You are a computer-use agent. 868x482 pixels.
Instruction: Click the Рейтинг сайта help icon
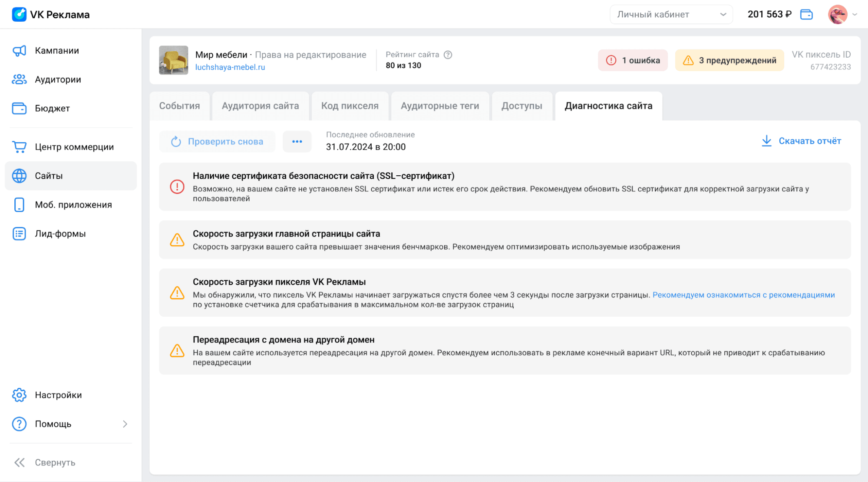click(x=448, y=55)
